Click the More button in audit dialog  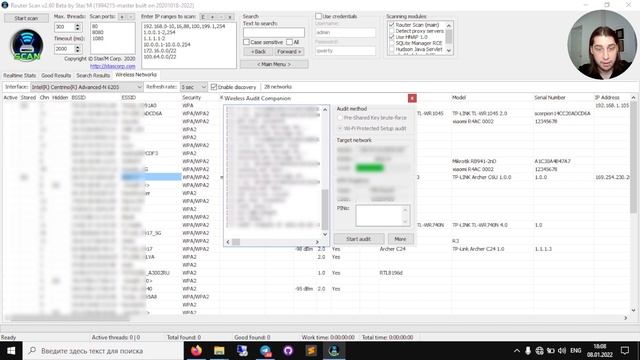click(400, 239)
